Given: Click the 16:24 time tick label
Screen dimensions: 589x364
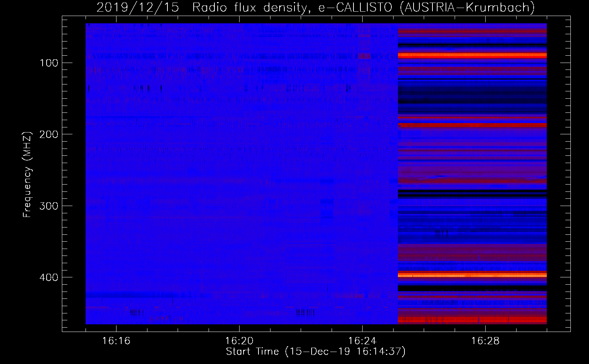Looking at the screenshot, I should 362,341.
